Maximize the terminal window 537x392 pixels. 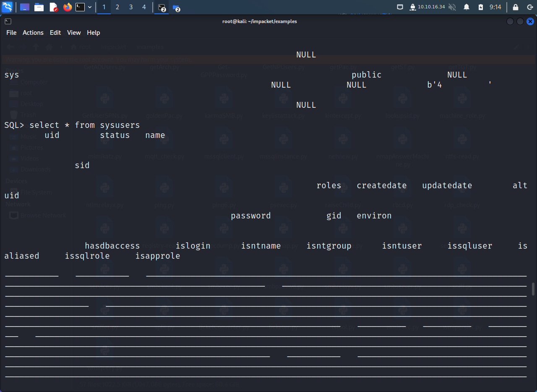click(x=520, y=21)
